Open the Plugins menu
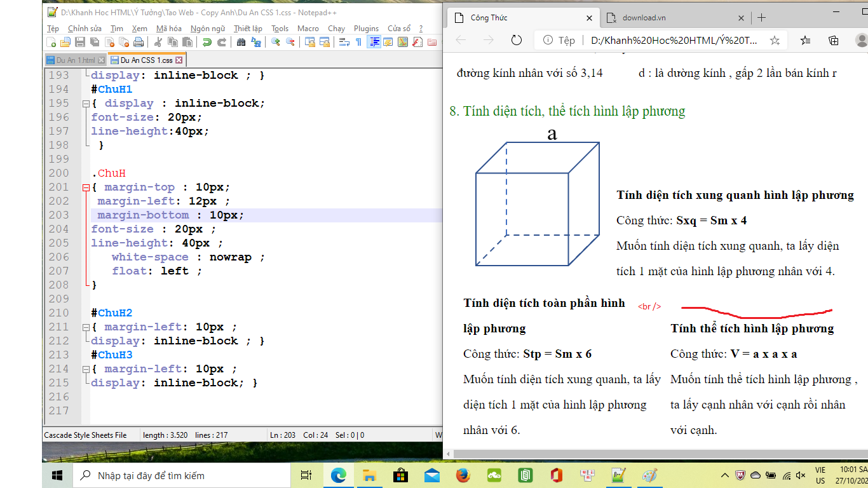 point(366,29)
